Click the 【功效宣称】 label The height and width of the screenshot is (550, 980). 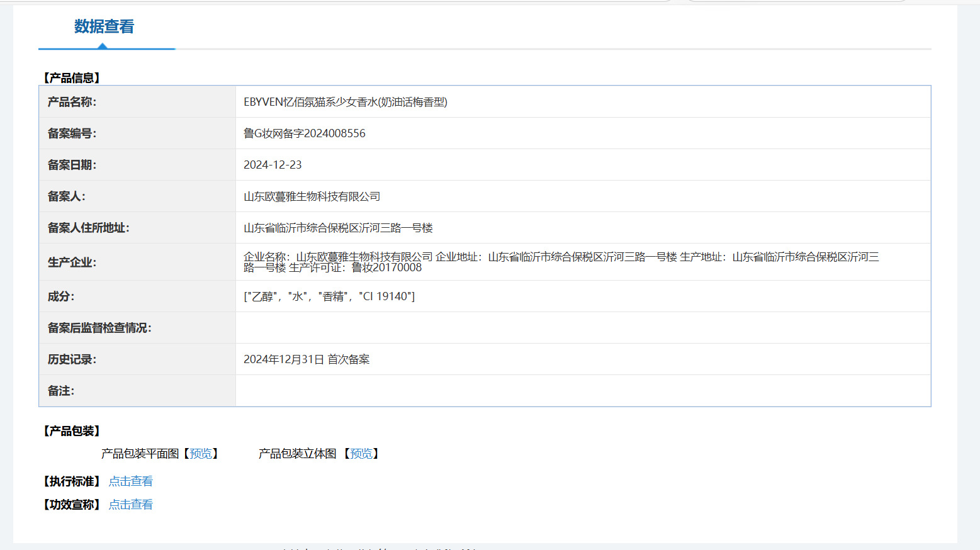[x=72, y=505]
